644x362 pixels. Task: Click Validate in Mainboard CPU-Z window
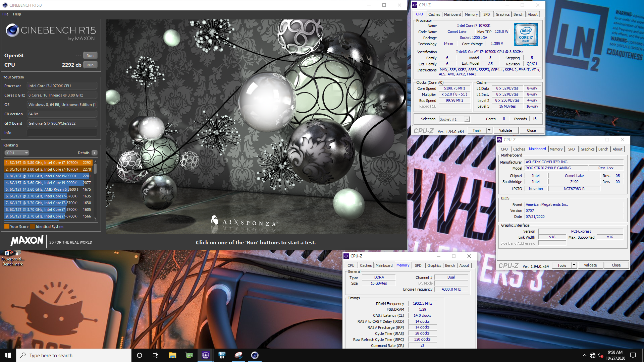point(590,265)
